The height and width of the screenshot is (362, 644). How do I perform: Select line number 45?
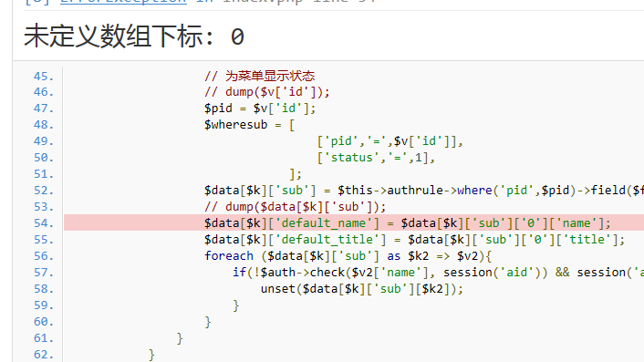click(x=44, y=77)
